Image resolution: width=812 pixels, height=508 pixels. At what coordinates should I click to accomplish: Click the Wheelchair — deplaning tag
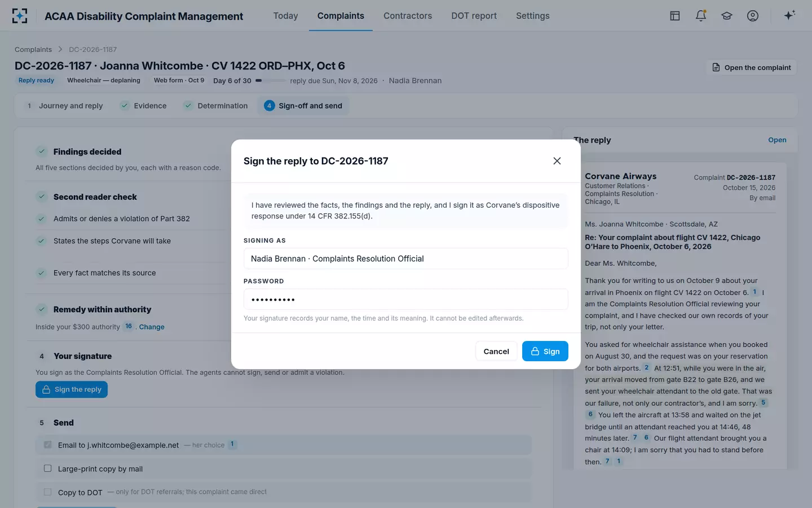coord(104,80)
